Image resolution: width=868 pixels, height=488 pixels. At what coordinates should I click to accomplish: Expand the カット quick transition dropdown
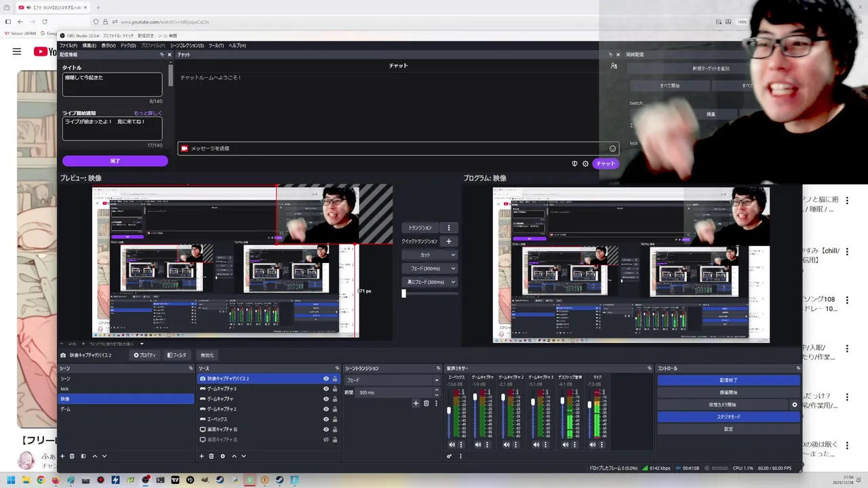click(453, 255)
